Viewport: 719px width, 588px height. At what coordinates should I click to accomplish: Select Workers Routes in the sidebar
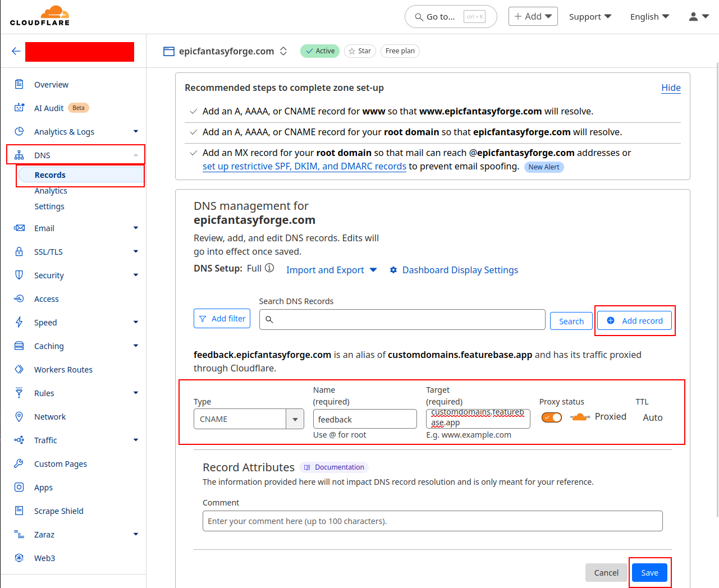[63, 370]
